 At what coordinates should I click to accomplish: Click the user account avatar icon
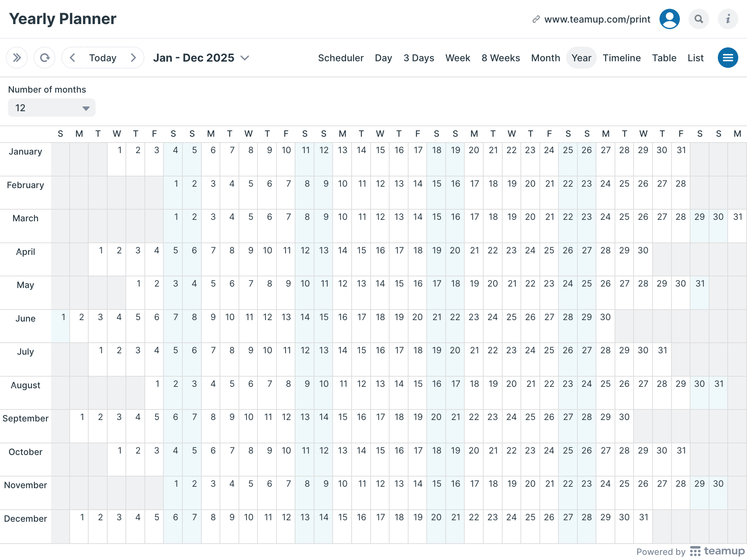point(670,19)
